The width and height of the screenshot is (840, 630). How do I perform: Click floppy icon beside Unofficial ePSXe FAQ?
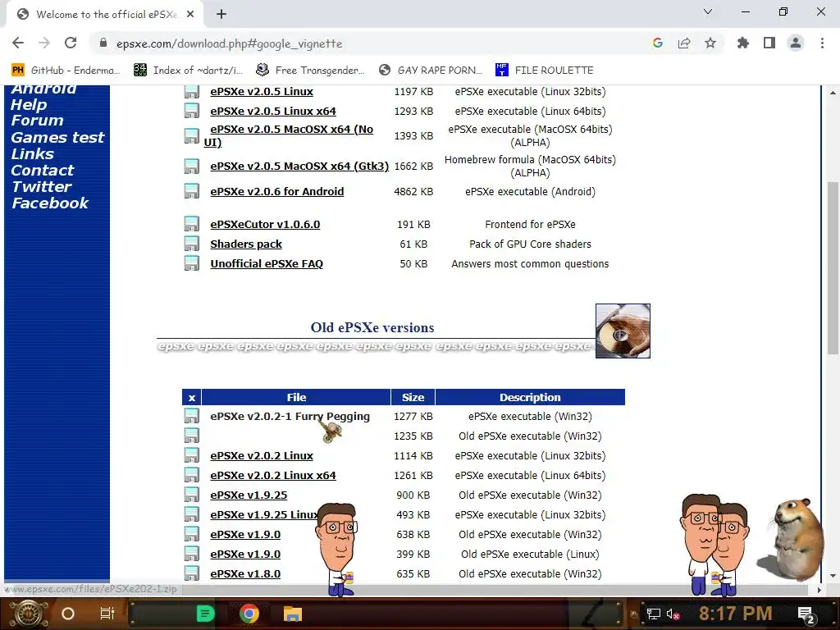(192, 263)
